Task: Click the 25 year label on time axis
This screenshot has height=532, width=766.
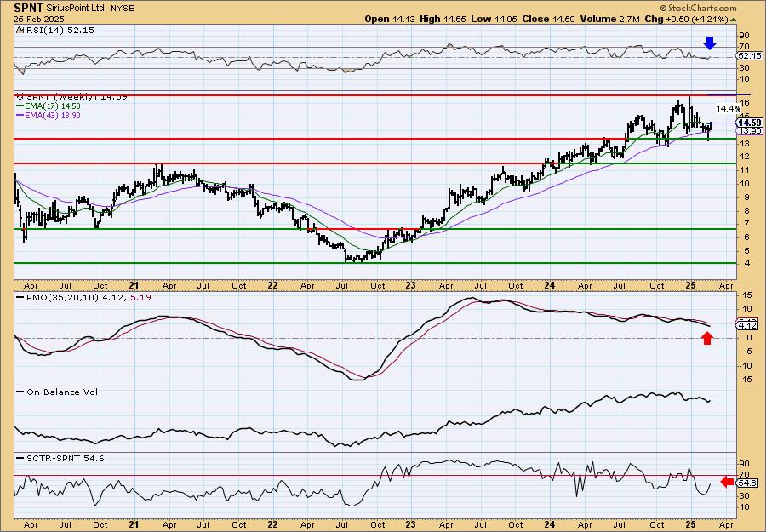Action: 689,285
